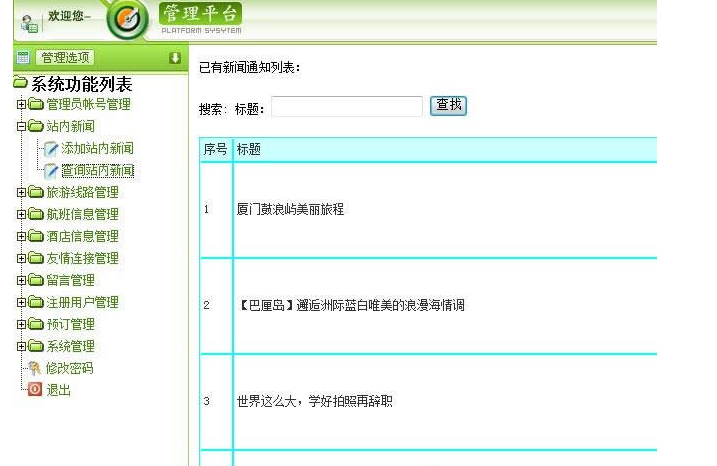Expand the 管理员帐号管理 tree node
717x466 pixels.
(x=21, y=104)
